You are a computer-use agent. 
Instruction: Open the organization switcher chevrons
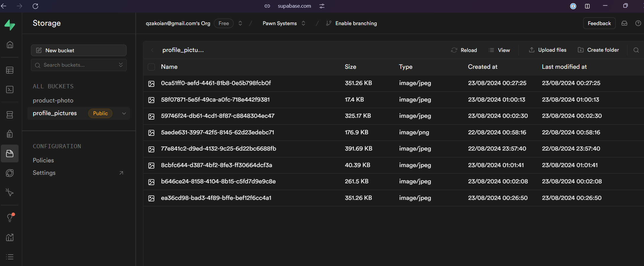240,23
